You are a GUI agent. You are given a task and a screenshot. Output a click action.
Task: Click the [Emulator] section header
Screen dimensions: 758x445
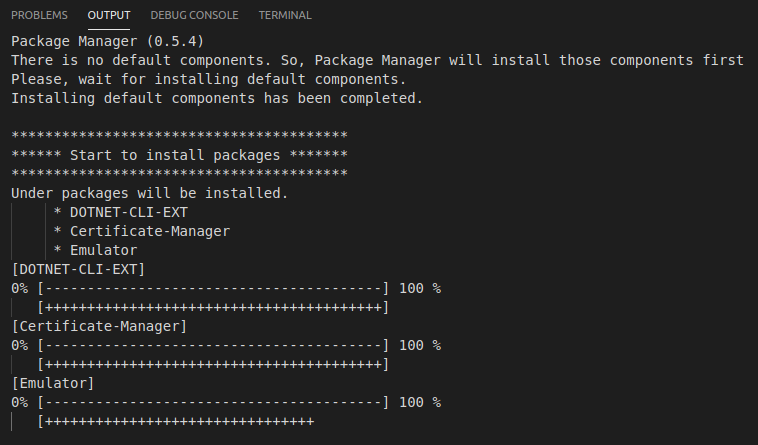pyautogui.click(x=53, y=383)
